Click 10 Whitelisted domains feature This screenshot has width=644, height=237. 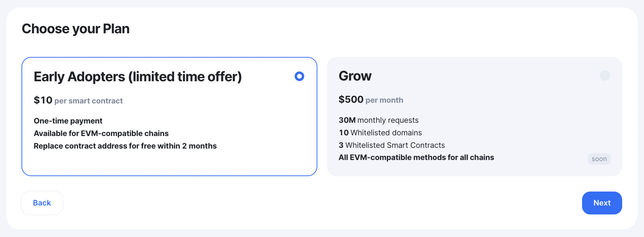coord(380,133)
